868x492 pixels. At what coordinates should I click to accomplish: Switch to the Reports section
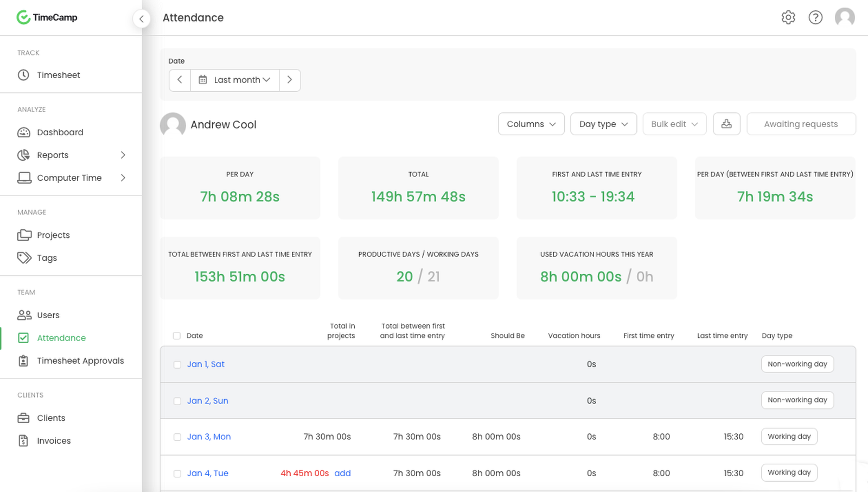[53, 155]
